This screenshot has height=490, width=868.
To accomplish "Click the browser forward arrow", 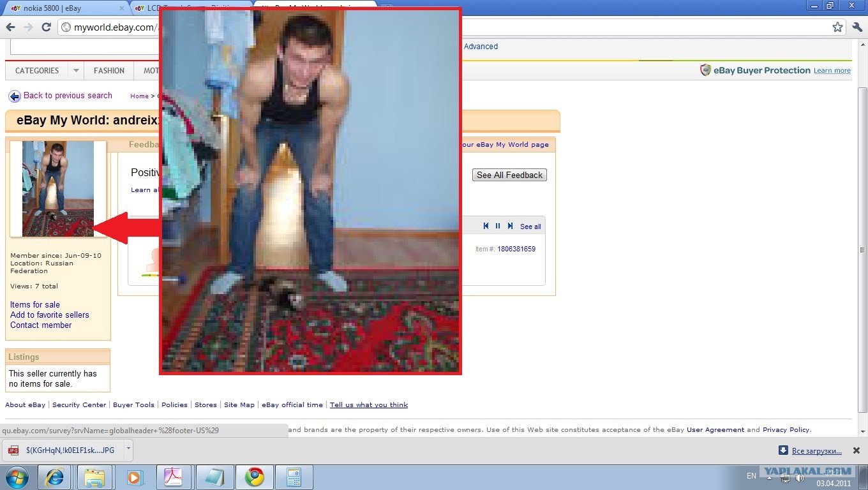I will 28,27.
